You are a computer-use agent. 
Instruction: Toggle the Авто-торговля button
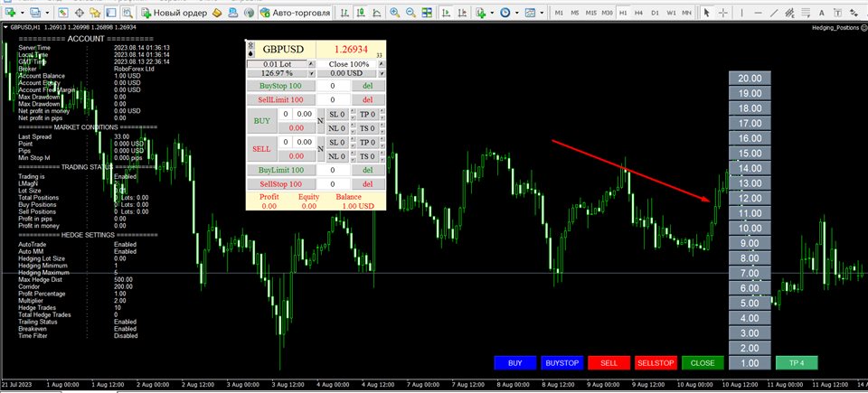coord(296,12)
